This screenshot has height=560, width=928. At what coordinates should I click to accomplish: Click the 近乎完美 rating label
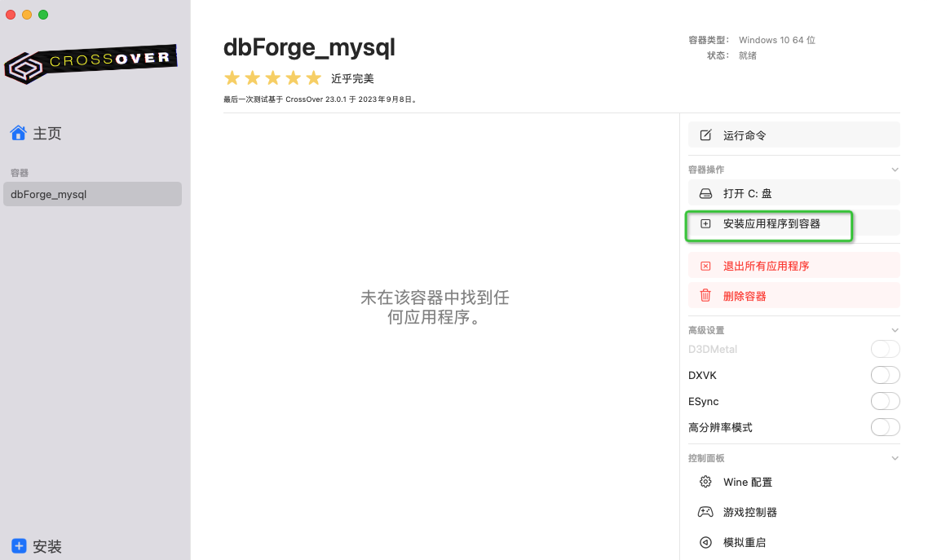[x=352, y=78]
